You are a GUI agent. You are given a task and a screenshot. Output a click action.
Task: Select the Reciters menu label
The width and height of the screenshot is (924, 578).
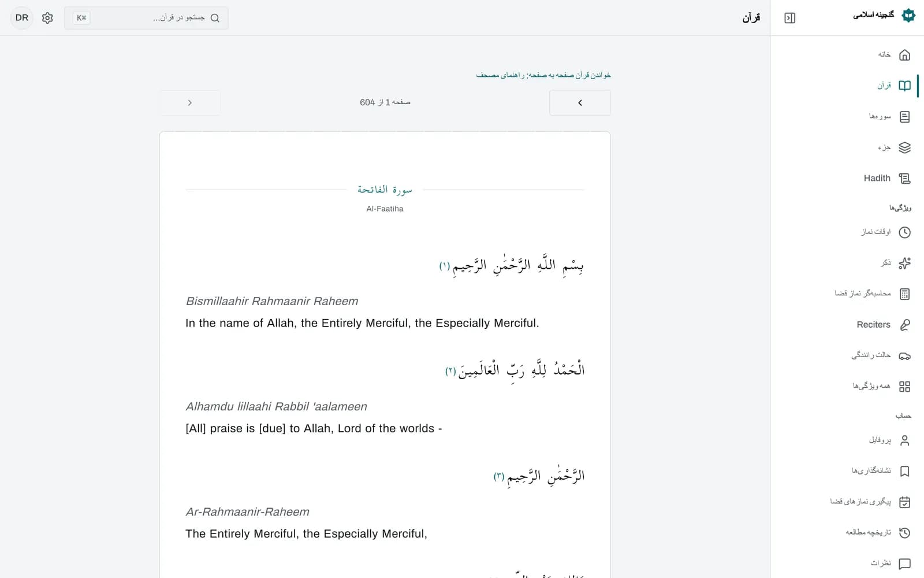pos(873,325)
